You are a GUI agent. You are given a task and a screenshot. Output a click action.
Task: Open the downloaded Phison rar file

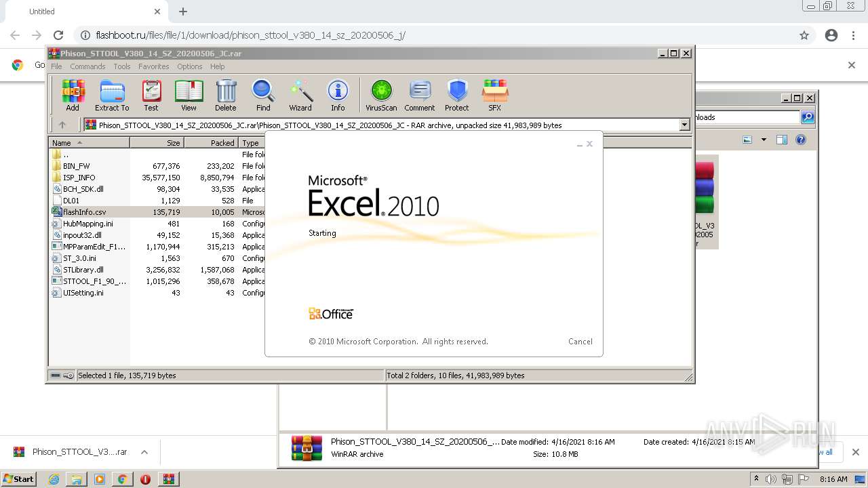point(71,452)
